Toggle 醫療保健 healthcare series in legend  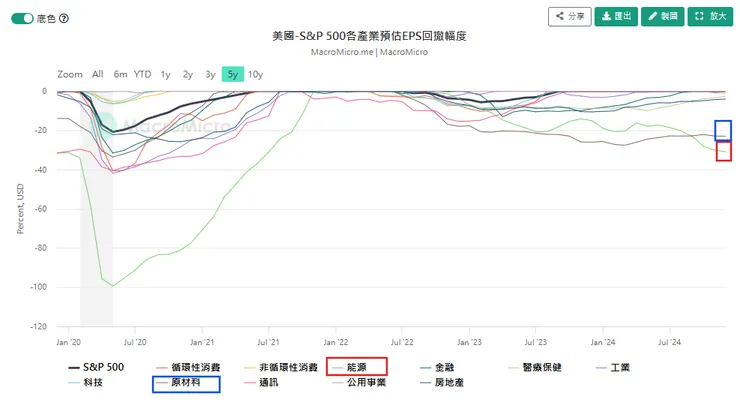pos(535,367)
